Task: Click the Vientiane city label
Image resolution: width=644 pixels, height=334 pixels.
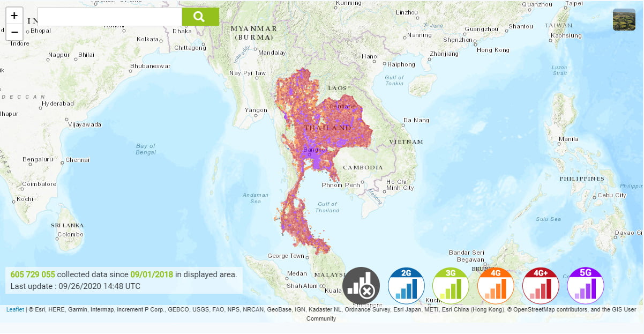Action: click(342, 106)
